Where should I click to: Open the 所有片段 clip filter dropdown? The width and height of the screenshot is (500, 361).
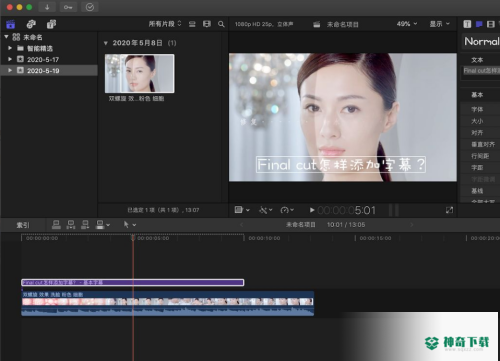[165, 24]
